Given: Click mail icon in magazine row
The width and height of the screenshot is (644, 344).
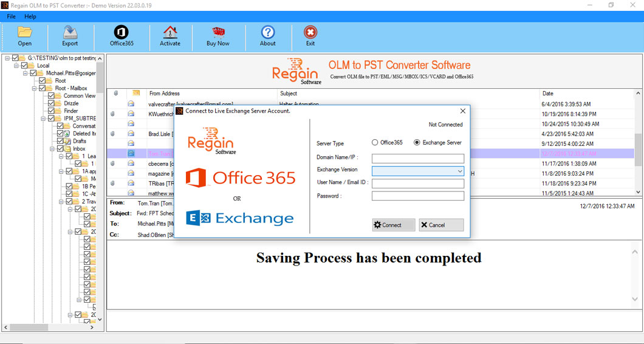Looking at the screenshot, I should pos(131,173).
